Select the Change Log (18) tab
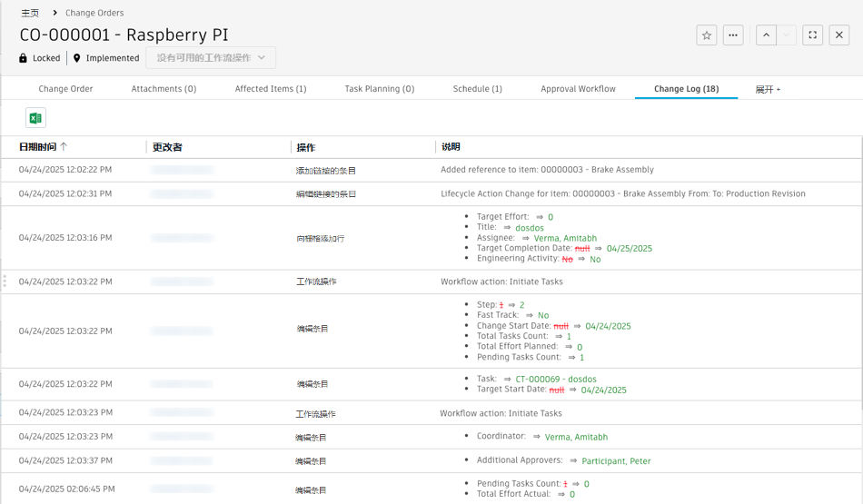 pyautogui.click(x=687, y=89)
